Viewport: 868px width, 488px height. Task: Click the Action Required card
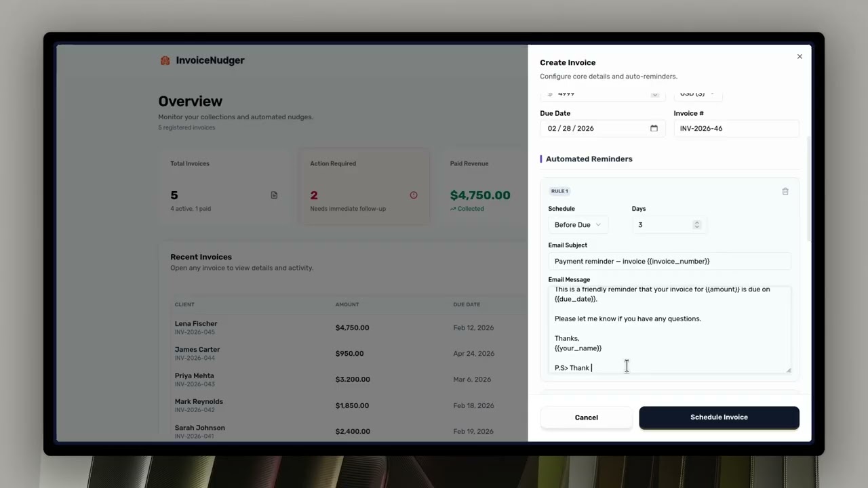point(364,186)
